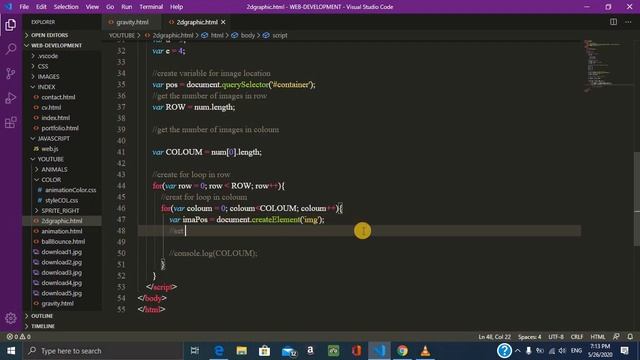
Task: Expand the Outline section
Action: (x=62, y=316)
